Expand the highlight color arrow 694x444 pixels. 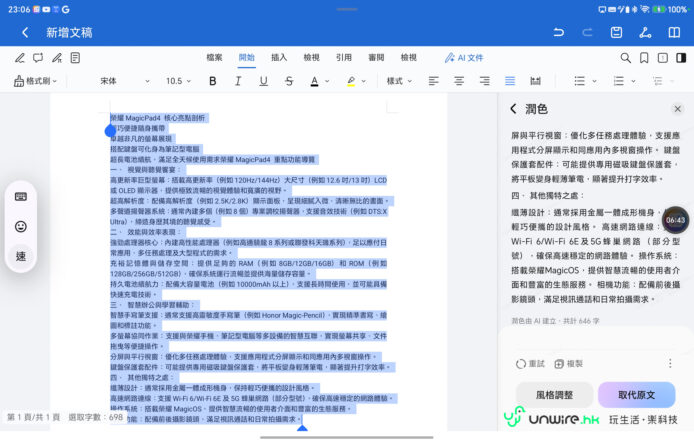click(x=364, y=81)
